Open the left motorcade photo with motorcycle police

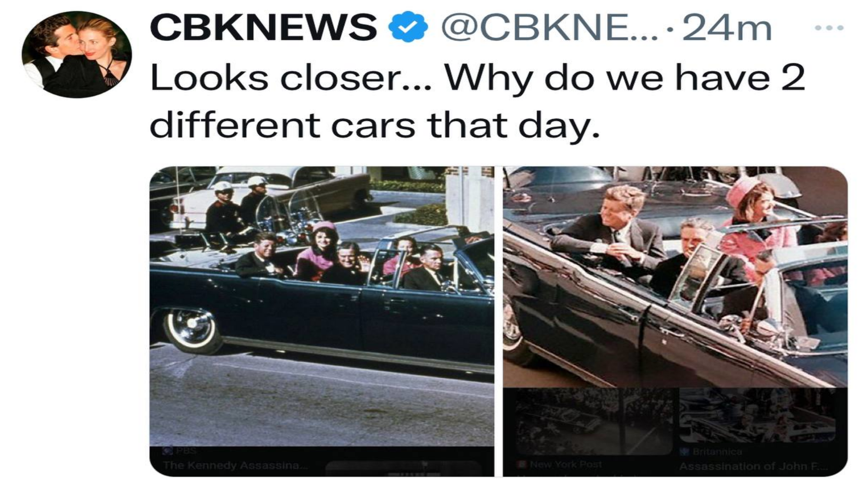pos(321,306)
